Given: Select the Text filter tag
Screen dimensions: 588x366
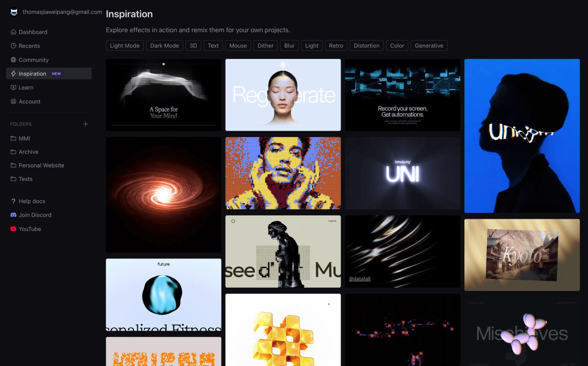Looking at the screenshot, I should click(x=213, y=46).
